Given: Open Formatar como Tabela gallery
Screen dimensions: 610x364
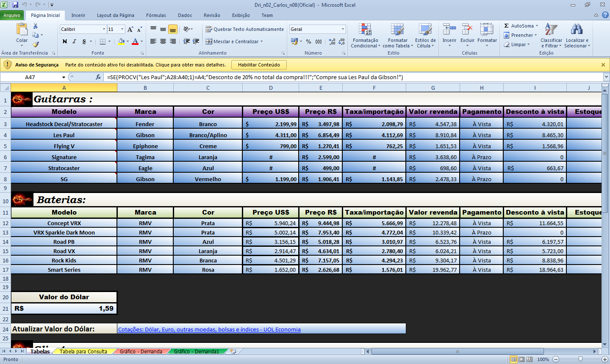Looking at the screenshot, I should [x=398, y=36].
